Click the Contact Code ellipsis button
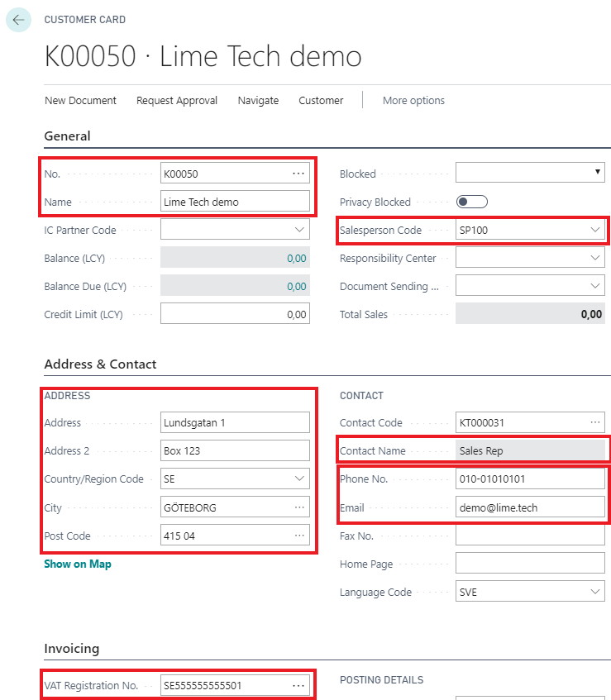611x700 pixels. tap(594, 422)
